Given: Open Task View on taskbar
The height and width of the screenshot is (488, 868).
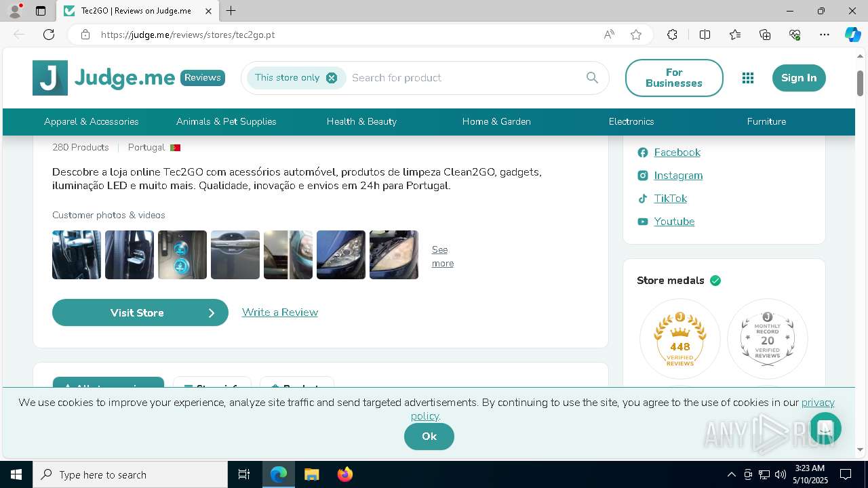Looking at the screenshot, I should [x=244, y=474].
